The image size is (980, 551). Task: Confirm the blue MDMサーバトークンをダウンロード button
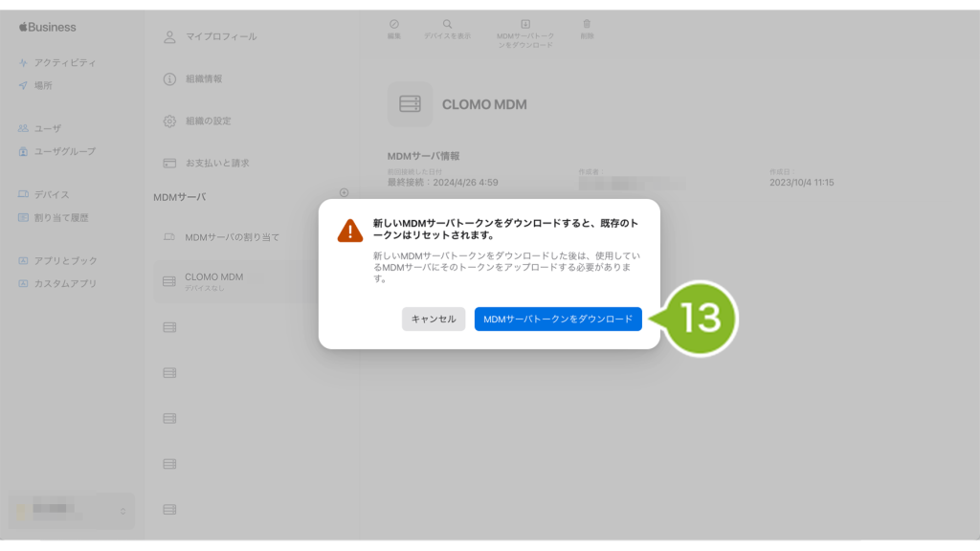(x=558, y=319)
